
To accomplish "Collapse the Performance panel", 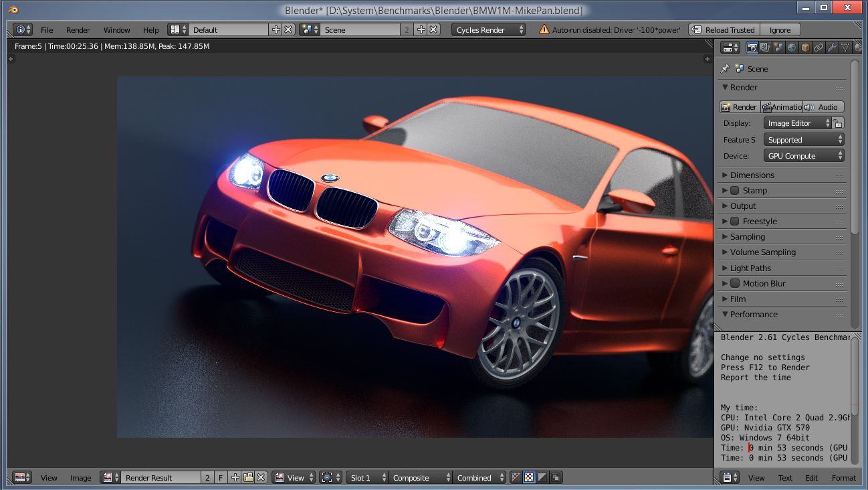I will [783, 315].
